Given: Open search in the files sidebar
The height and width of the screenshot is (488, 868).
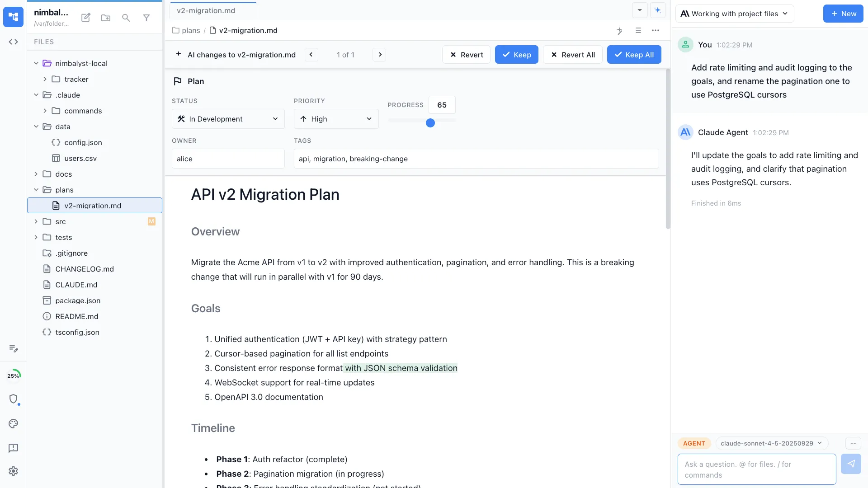Looking at the screenshot, I should coord(126,18).
